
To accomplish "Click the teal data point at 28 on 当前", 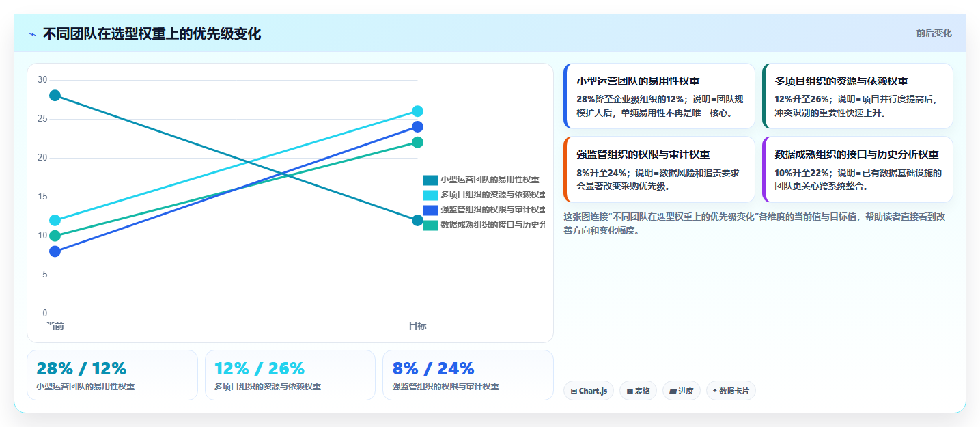I will [x=55, y=96].
